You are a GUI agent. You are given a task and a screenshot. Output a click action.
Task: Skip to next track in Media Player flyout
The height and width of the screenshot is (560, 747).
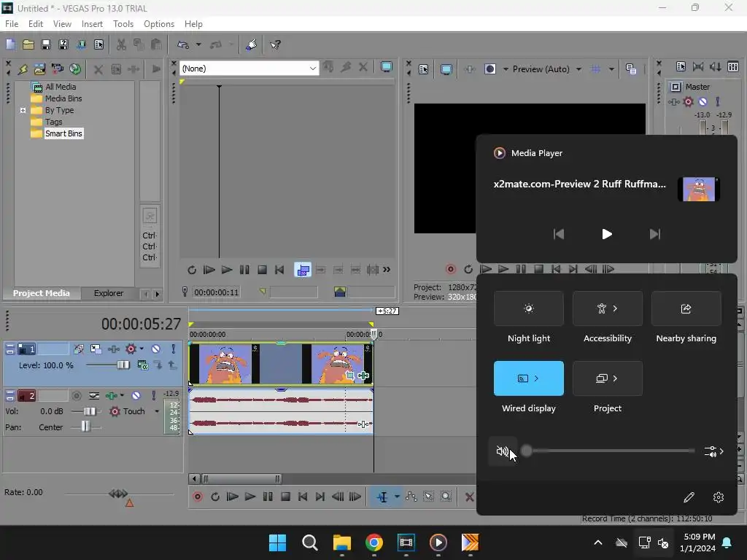655,234
